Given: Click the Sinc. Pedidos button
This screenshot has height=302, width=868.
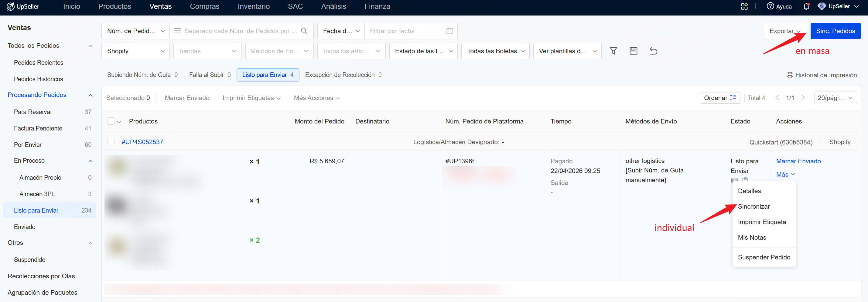Looking at the screenshot, I should tap(835, 31).
